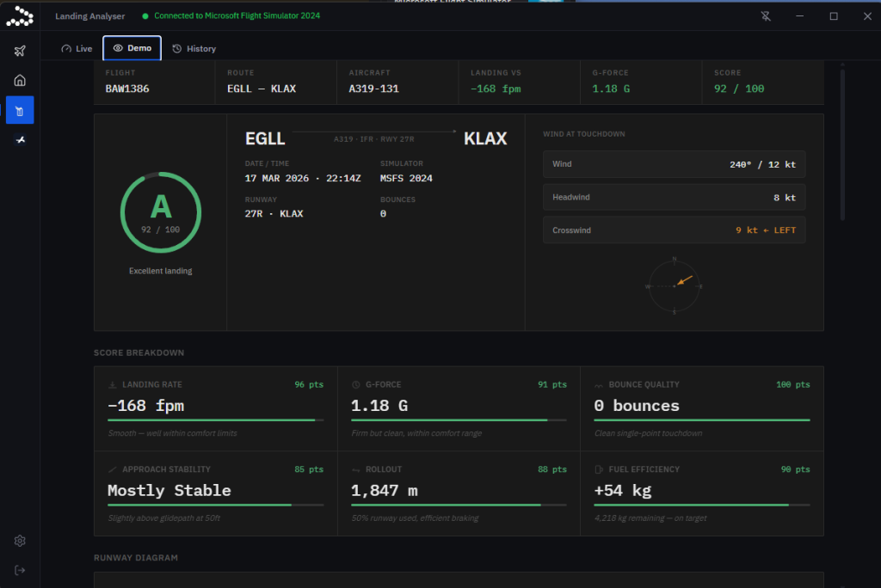Select the Approach Stability card
Screen dimensions: 881x588
[x=216, y=493]
